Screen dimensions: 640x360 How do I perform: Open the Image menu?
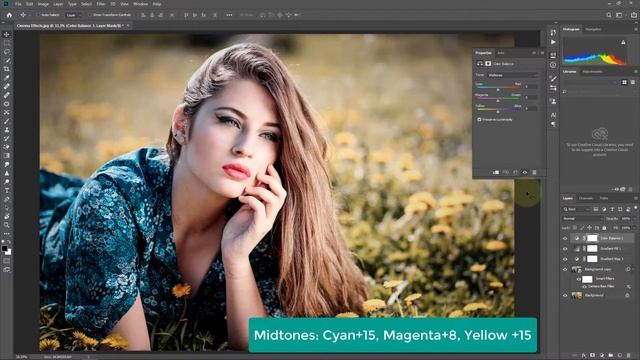(43, 4)
